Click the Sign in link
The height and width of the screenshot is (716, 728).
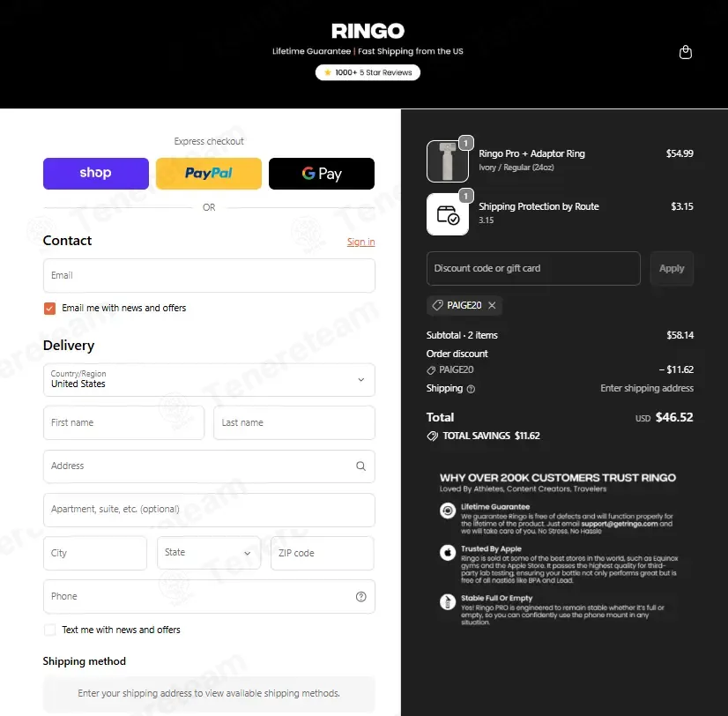[x=360, y=242]
